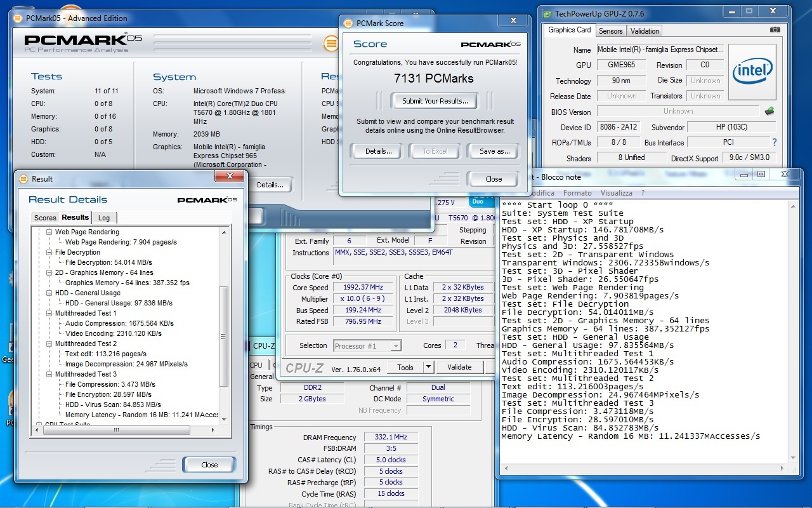Click the Intel logo in GPU-Z

pos(752,71)
